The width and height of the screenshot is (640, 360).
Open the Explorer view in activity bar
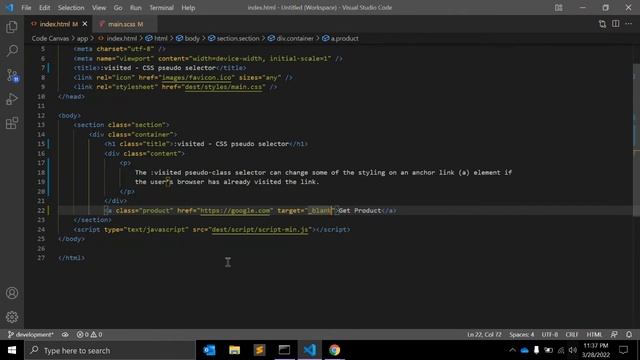pos(12,27)
